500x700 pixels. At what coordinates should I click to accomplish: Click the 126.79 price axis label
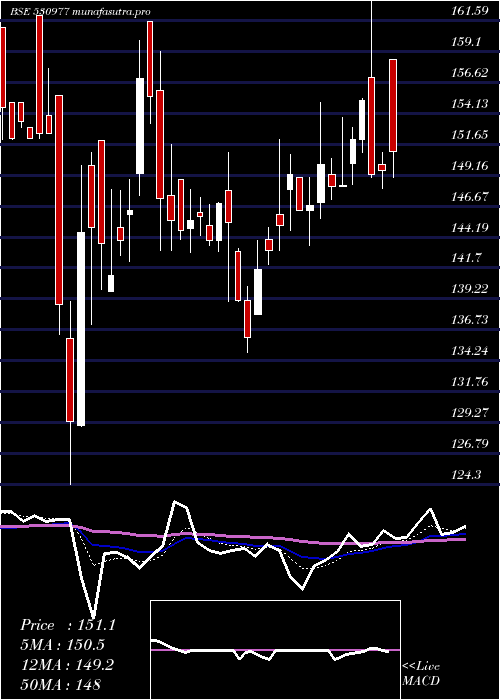(469, 443)
